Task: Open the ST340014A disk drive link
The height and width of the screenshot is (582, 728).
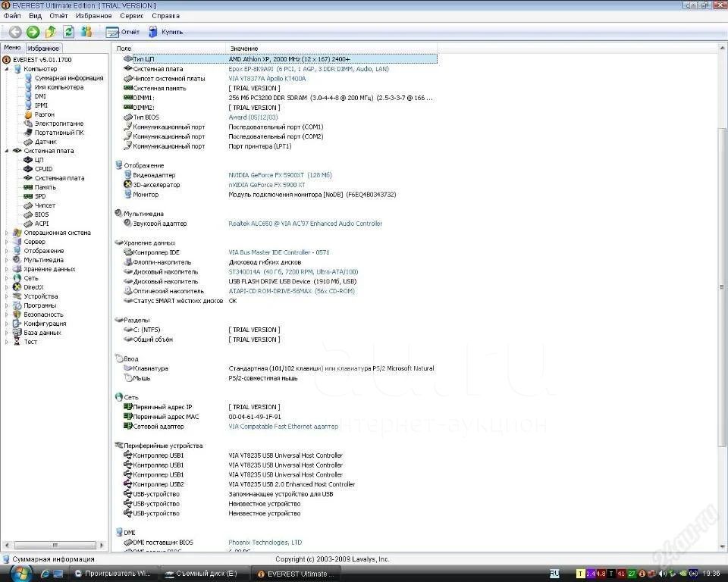Action: click(293, 272)
